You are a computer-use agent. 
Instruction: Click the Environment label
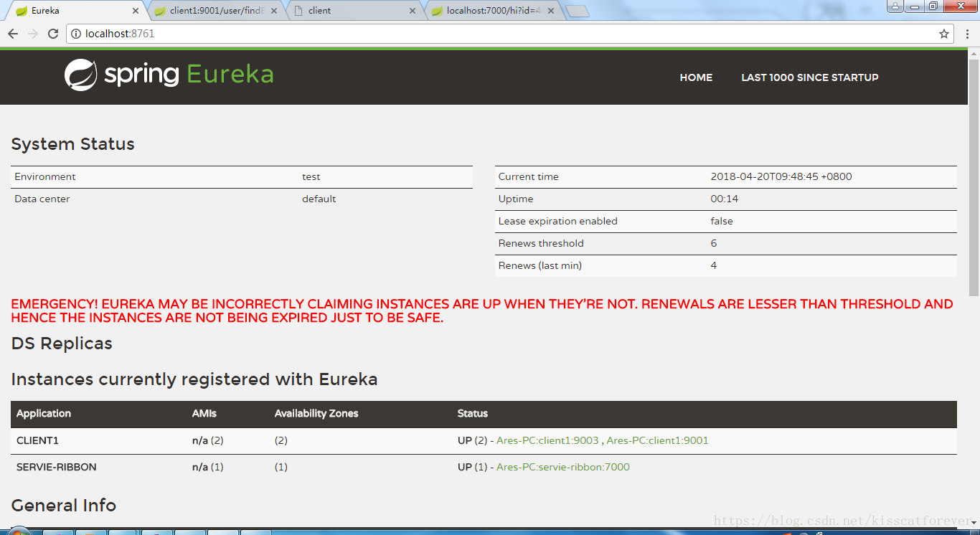(x=45, y=176)
